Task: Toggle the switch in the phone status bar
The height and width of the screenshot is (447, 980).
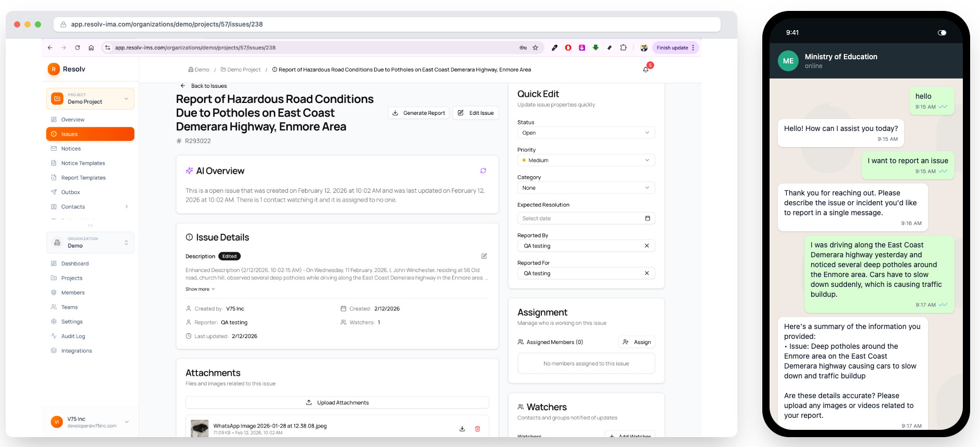Action: coord(942,33)
